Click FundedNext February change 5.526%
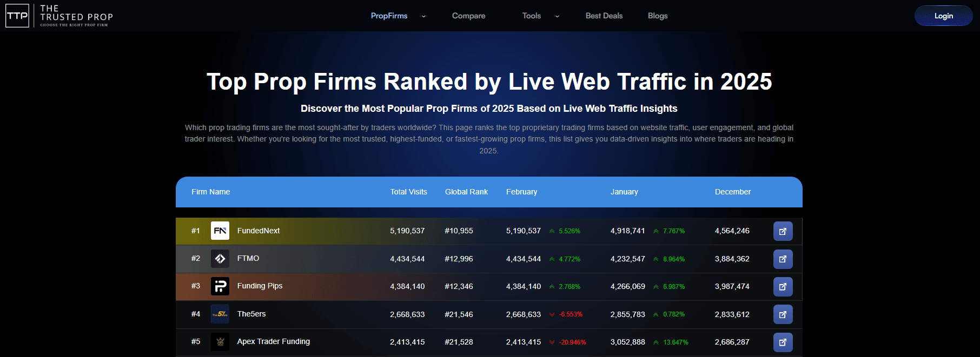Screen dimensions: 980x357 (570, 231)
